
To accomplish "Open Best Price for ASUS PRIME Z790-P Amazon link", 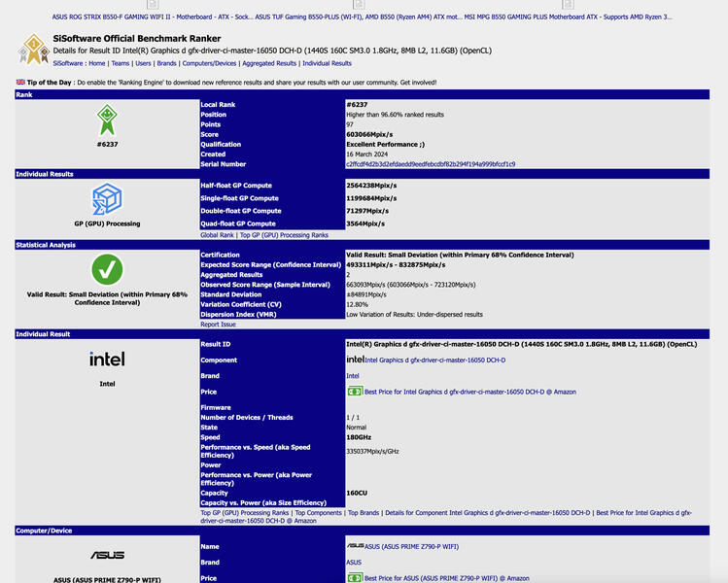I will 447,578.
